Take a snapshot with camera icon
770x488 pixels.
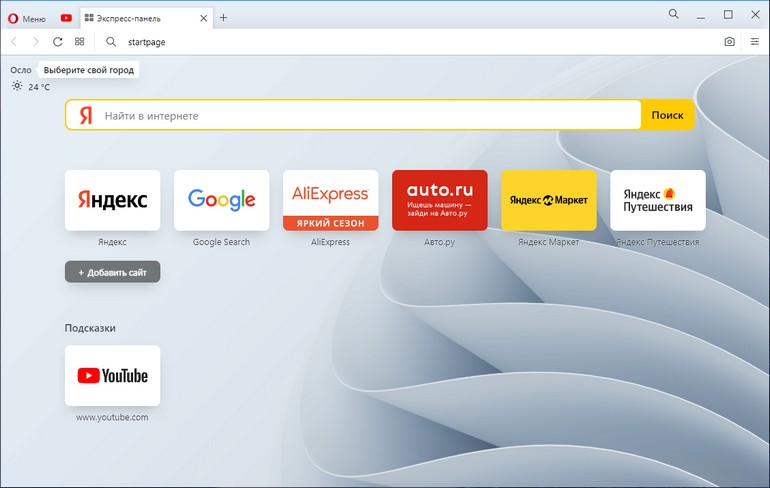[729, 42]
